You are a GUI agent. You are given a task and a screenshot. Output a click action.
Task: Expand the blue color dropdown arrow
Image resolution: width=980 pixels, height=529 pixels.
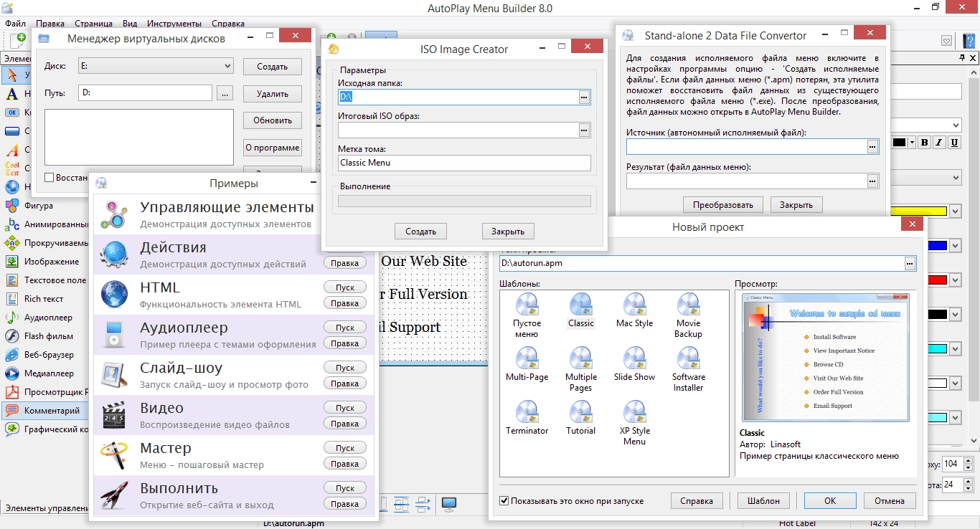pyautogui.click(x=955, y=245)
